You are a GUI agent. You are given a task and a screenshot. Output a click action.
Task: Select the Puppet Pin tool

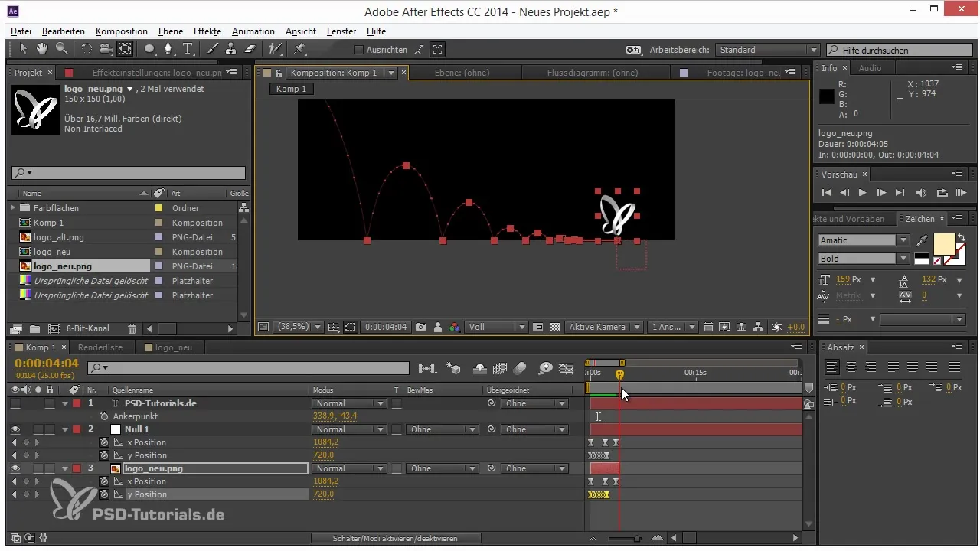coord(300,49)
